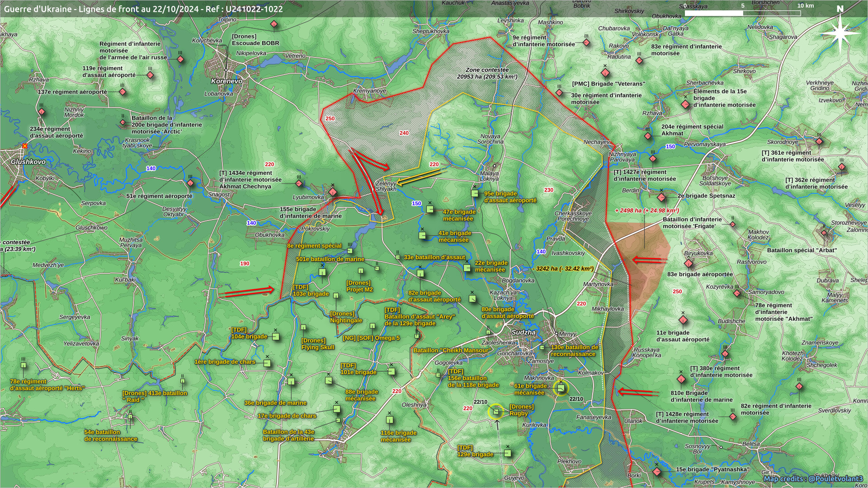Click the map title header text
The image size is (868, 488).
click(x=143, y=9)
